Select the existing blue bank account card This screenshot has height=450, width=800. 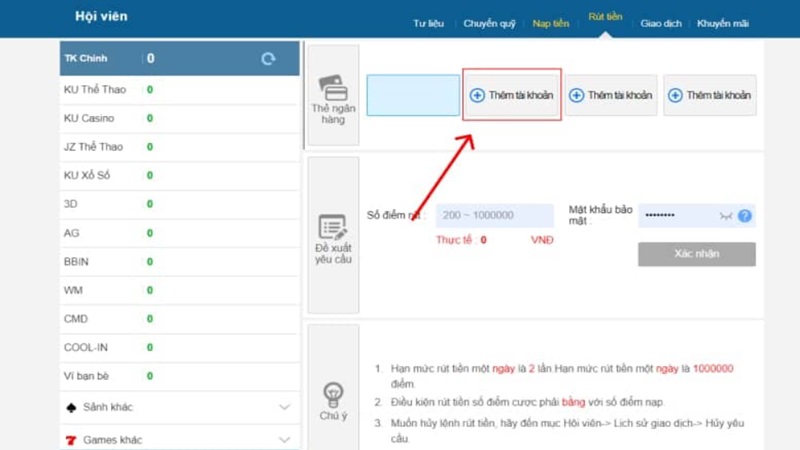413,95
